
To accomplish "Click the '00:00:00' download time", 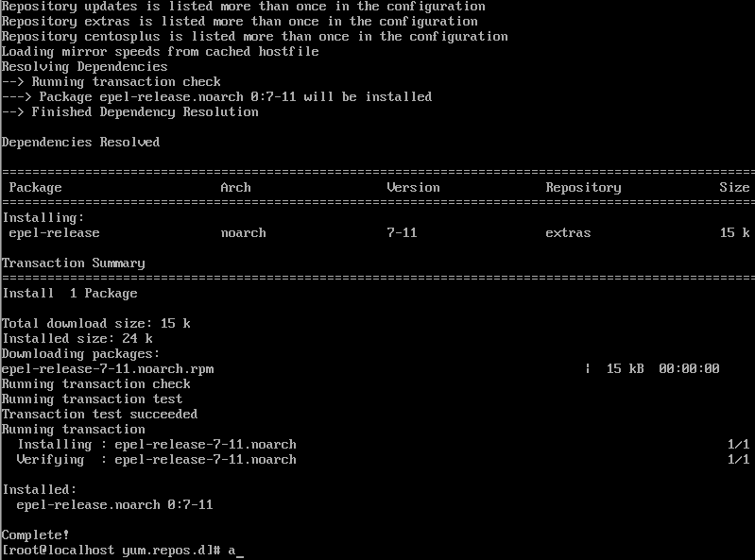I will 689,369.
